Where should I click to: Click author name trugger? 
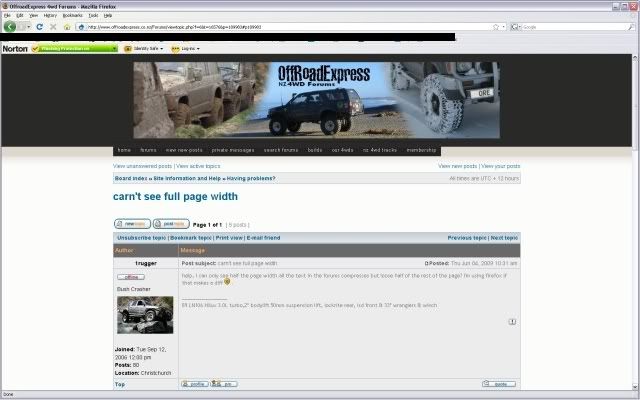pyautogui.click(x=146, y=263)
